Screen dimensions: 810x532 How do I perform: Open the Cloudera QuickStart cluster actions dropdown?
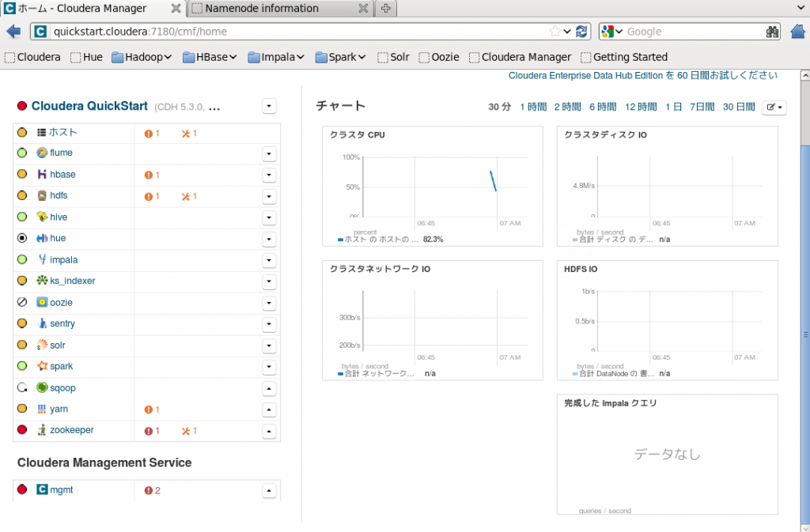(x=269, y=106)
